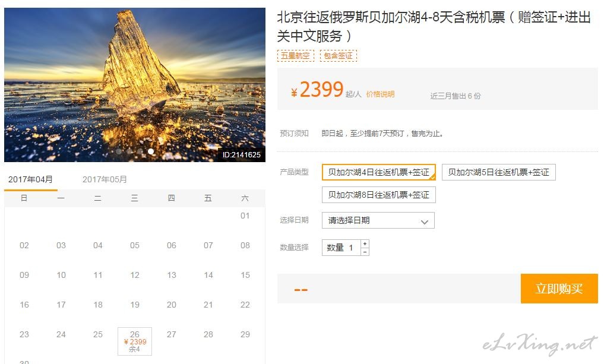Select 贝加尔湖4日往返机票+签证 product type
Viewport: 604px width, 364px height.
pos(378,172)
